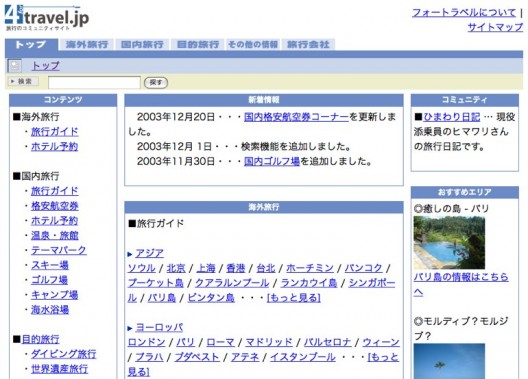Open the Maldives palm tree photo
528x379 pixels.
click(x=449, y=361)
